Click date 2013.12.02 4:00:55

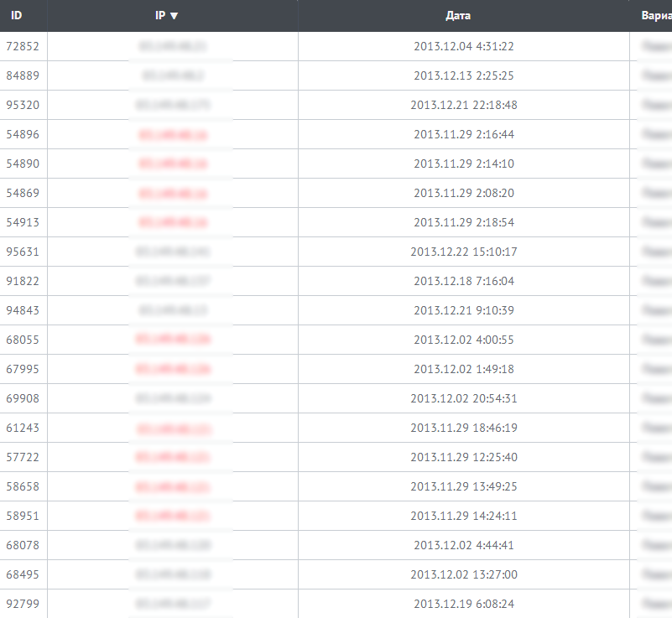coord(464,340)
